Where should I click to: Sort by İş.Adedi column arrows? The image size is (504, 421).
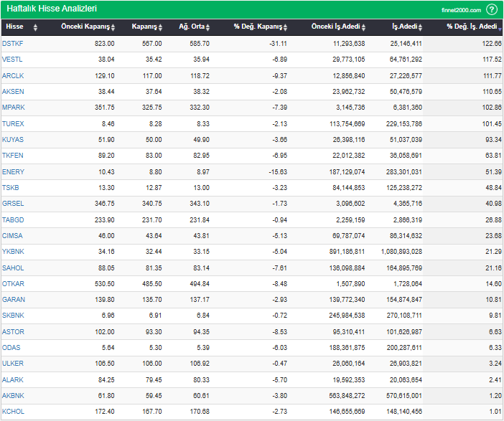421,27
